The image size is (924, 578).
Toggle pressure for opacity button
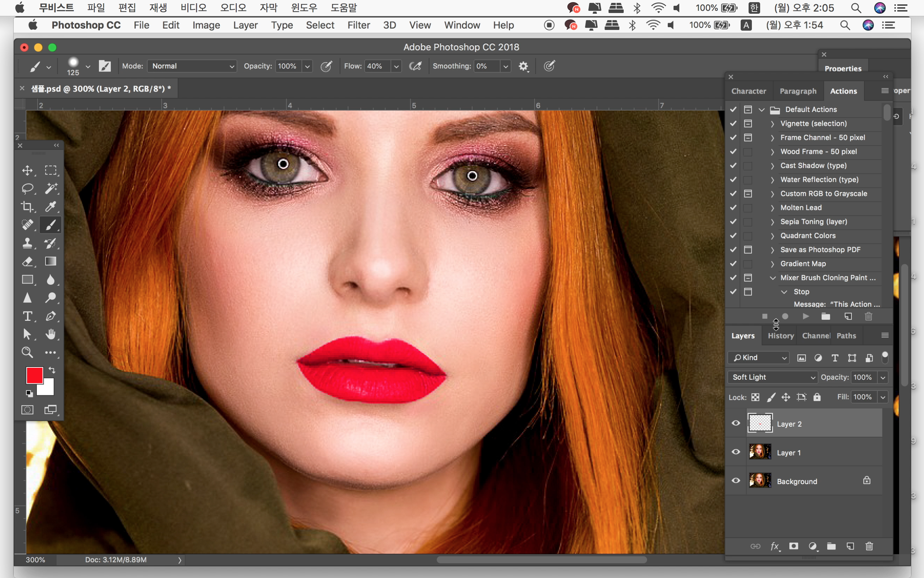click(x=326, y=66)
